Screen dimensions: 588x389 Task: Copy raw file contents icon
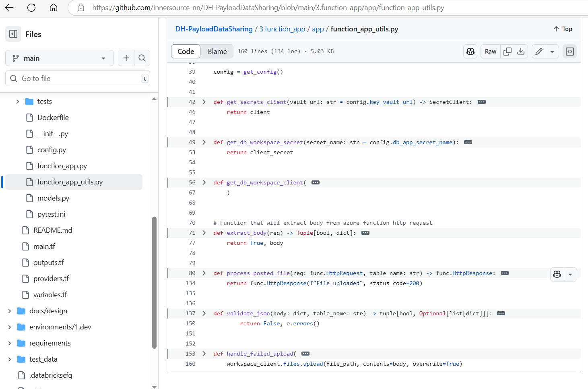508,52
